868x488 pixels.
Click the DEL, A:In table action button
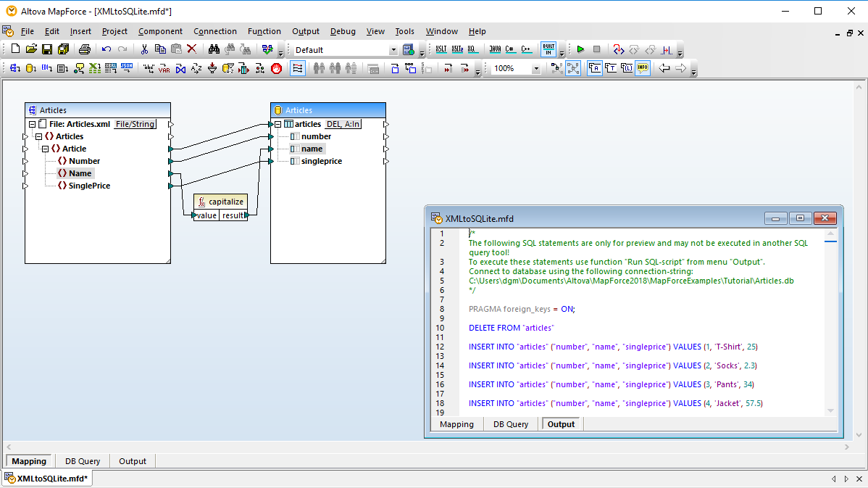(x=343, y=124)
